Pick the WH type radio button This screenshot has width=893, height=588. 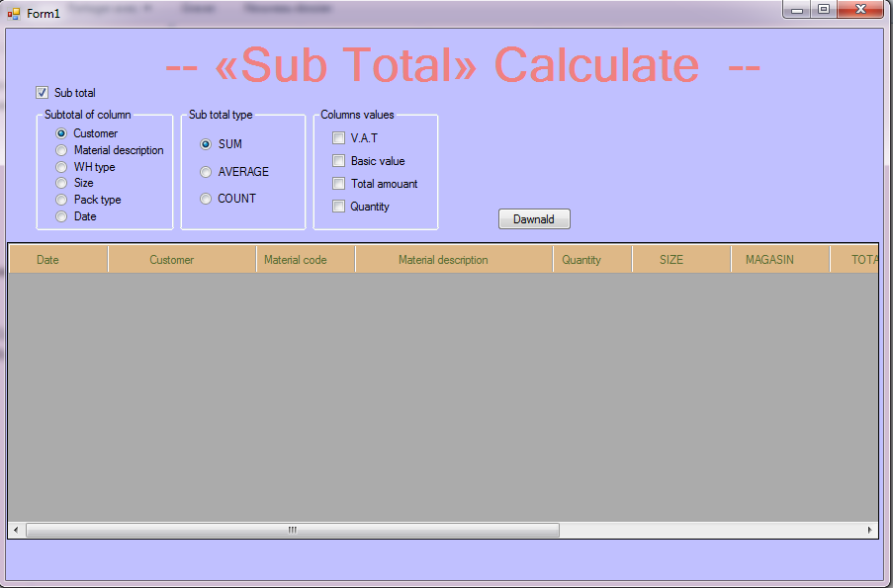pos(60,166)
